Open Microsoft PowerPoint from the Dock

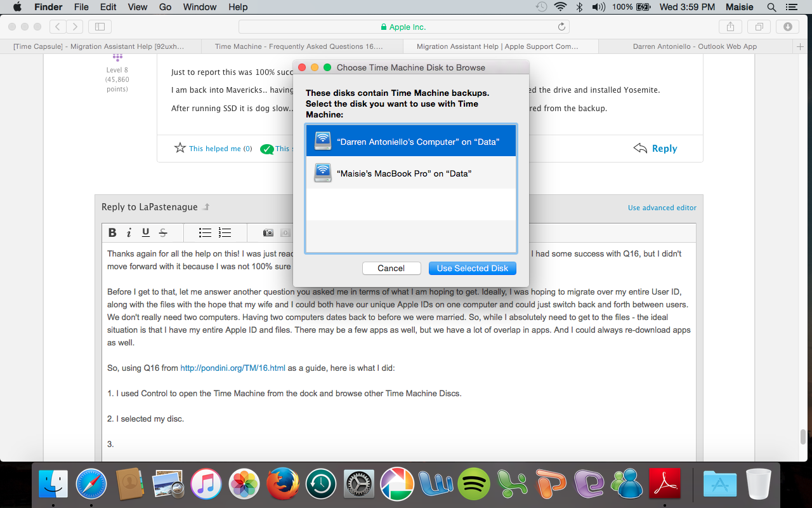click(x=550, y=485)
